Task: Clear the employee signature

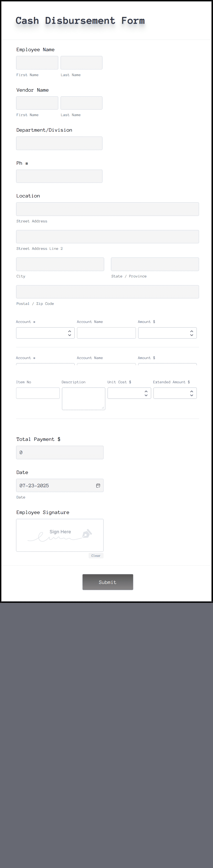Action: (96, 556)
